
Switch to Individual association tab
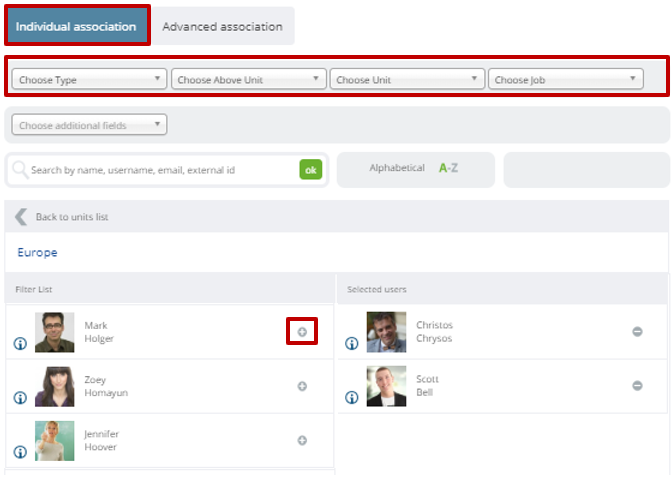tap(76, 26)
